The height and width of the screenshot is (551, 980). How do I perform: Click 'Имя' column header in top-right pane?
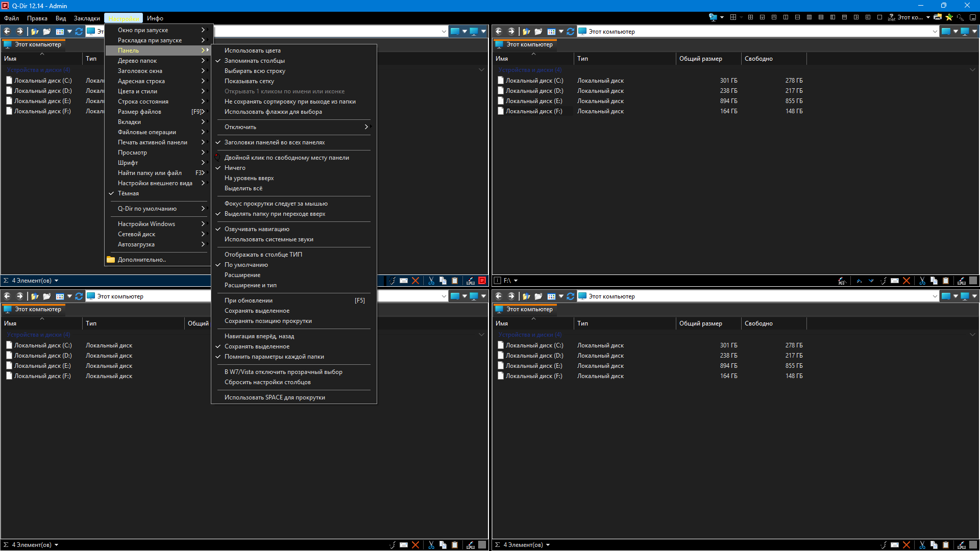pyautogui.click(x=533, y=59)
